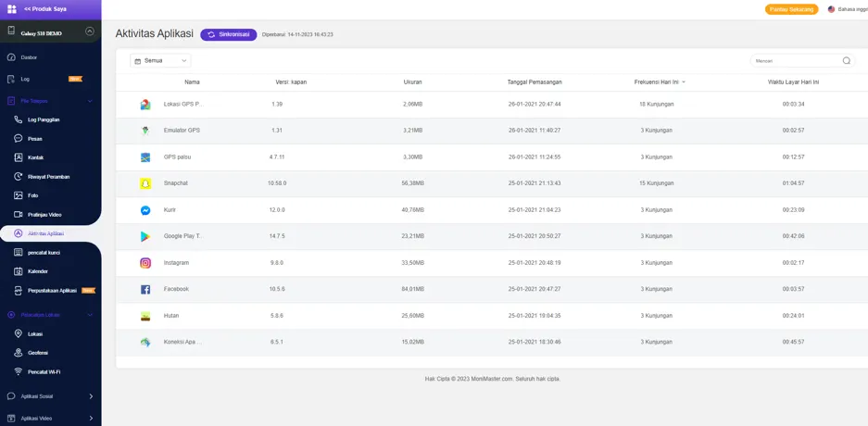This screenshot has width=868, height=426.
Task: Click the Lokasi GPS app icon
Action: [x=145, y=105]
